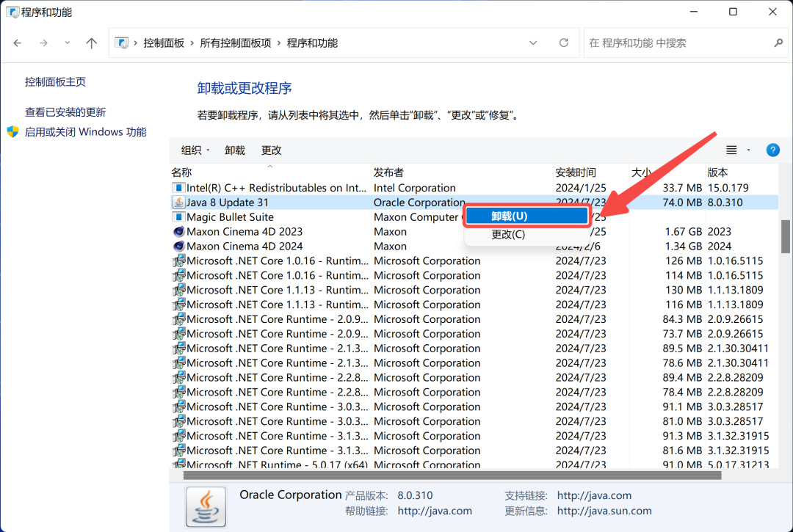793x532 pixels.
Task: Click the 卸载 toolbar button
Action: 235,150
